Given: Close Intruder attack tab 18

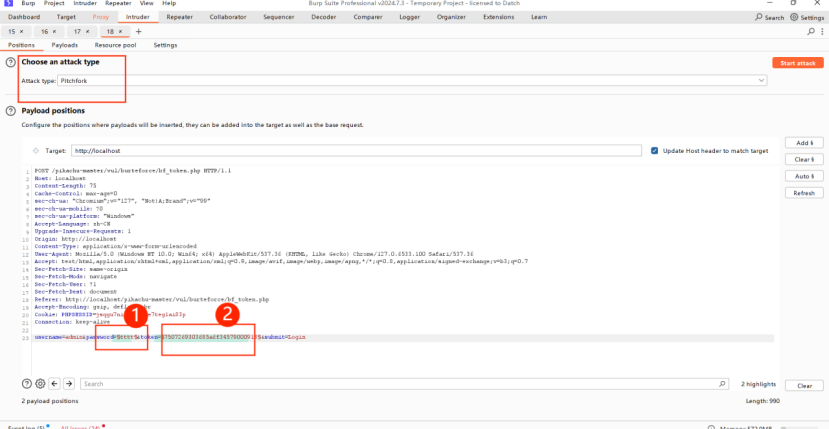Looking at the screenshot, I should pos(120,32).
